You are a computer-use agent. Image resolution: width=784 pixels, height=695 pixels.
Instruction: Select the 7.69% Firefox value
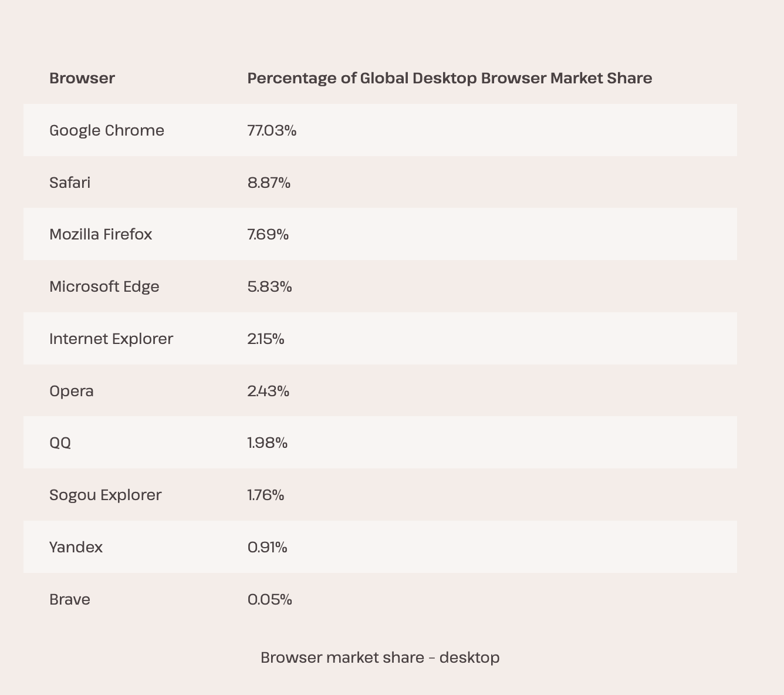(x=268, y=234)
